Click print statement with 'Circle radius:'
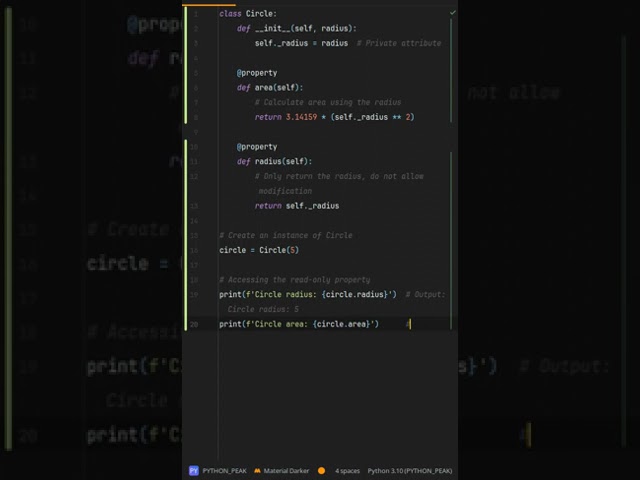The width and height of the screenshot is (640, 480). pos(308,294)
